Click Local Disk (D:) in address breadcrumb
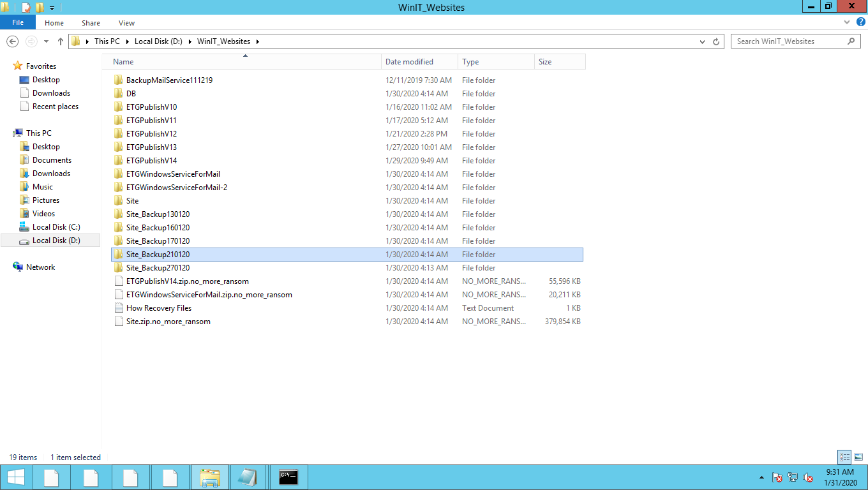Image resolution: width=868 pixels, height=490 pixels. [x=158, y=41]
